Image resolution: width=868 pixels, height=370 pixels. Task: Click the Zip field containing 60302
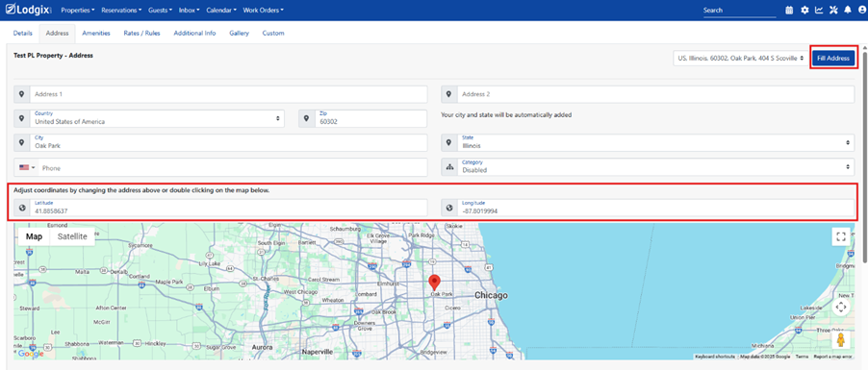tap(370, 118)
